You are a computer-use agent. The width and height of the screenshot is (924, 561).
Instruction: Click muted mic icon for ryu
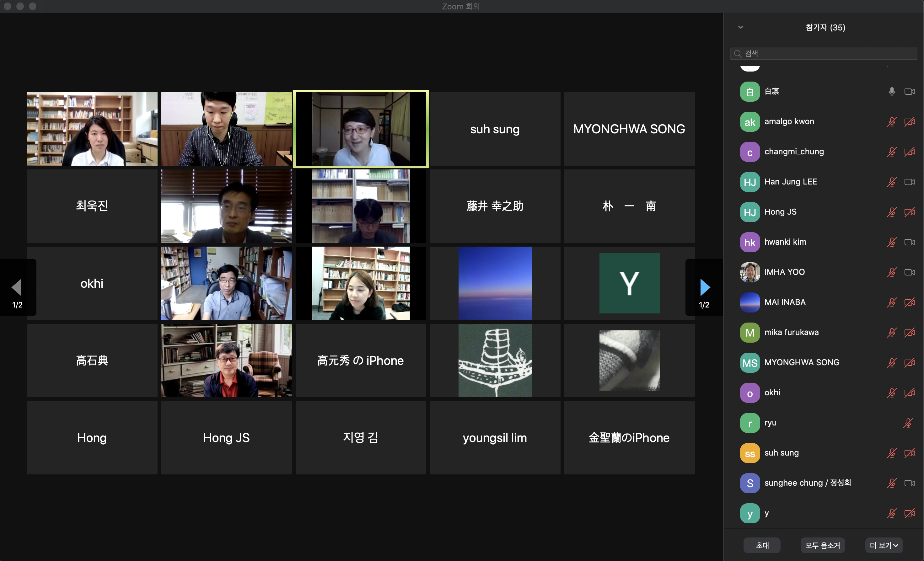click(908, 423)
